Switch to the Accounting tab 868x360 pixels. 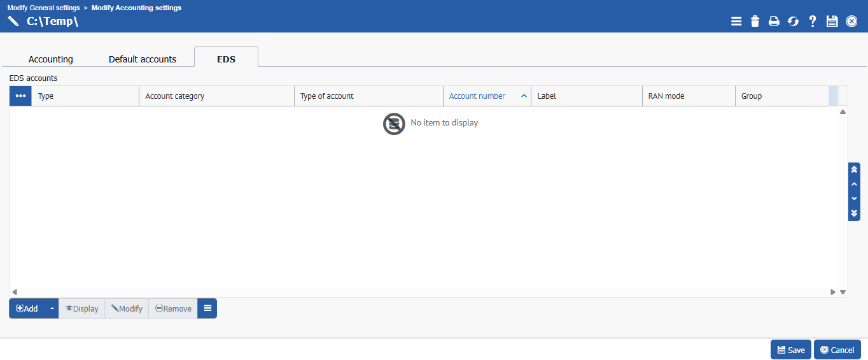pyautogui.click(x=51, y=59)
